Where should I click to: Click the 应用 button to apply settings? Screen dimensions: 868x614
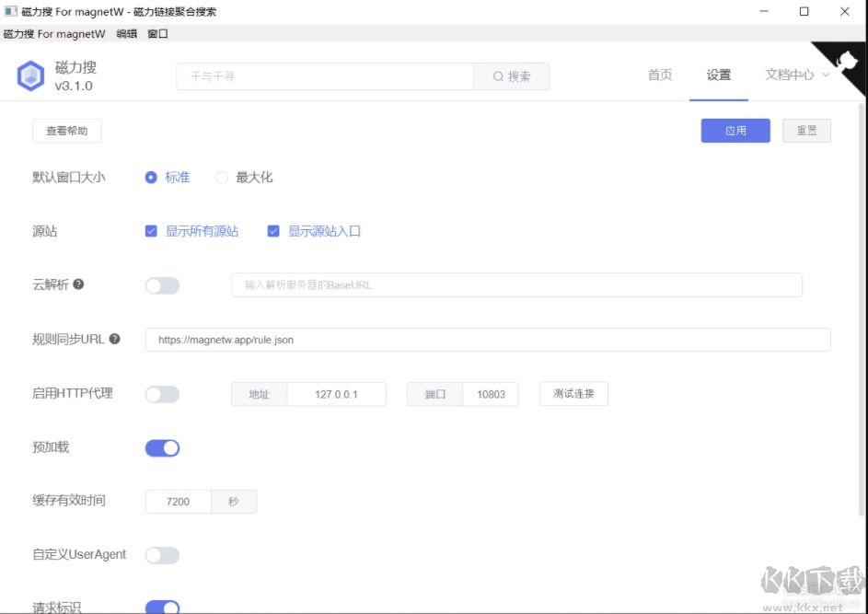coord(735,130)
